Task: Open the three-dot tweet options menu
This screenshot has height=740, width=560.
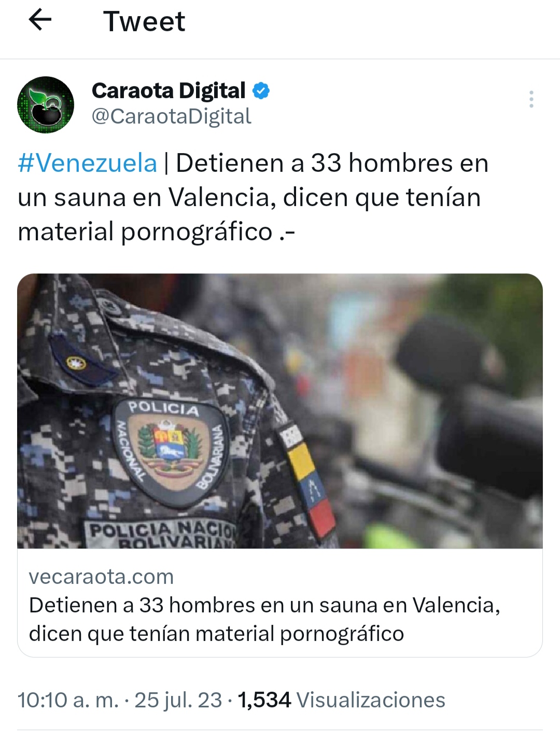Action: tap(531, 99)
